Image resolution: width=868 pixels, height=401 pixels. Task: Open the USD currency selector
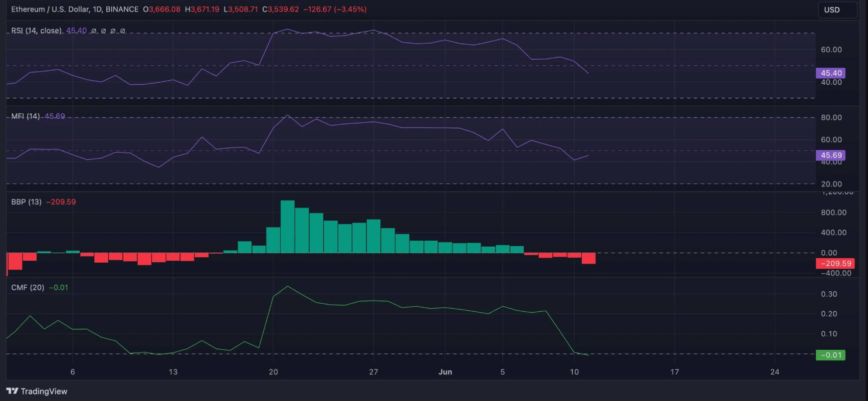click(x=832, y=10)
